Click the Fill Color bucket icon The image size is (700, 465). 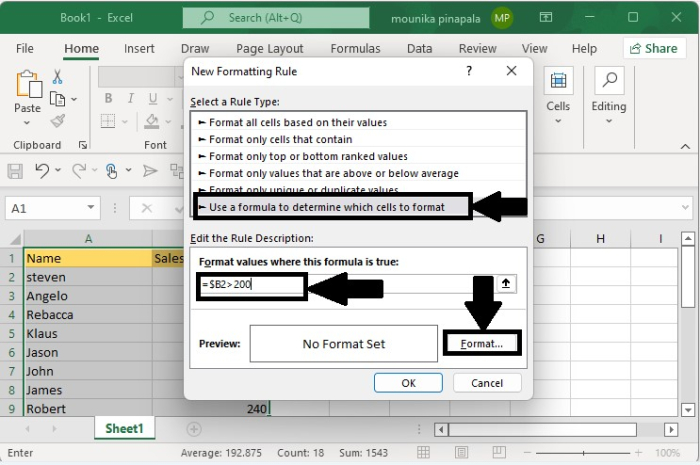pyautogui.click(x=152, y=121)
